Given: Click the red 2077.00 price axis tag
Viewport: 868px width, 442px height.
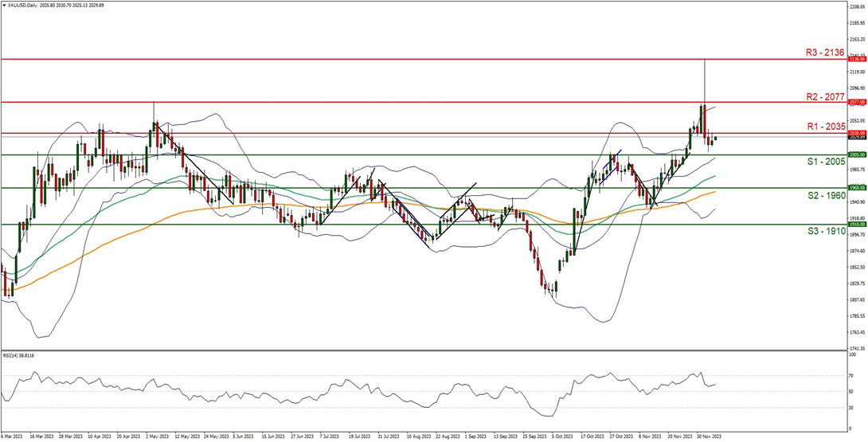Looking at the screenshot, I should tap(857, 102).
